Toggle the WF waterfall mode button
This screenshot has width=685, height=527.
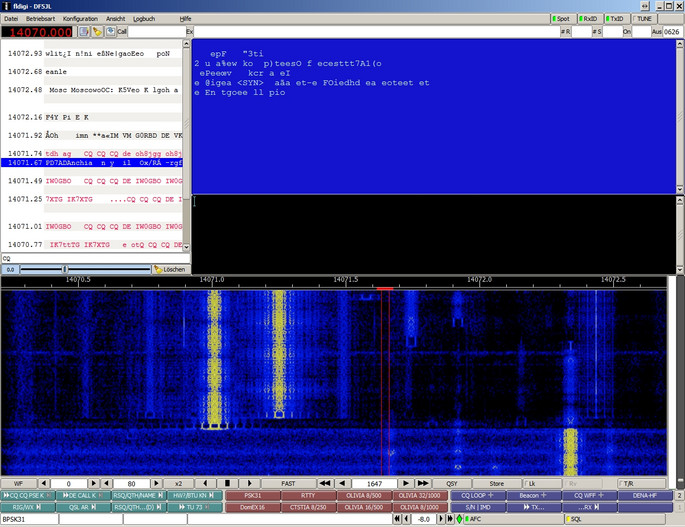pos(18,483)
